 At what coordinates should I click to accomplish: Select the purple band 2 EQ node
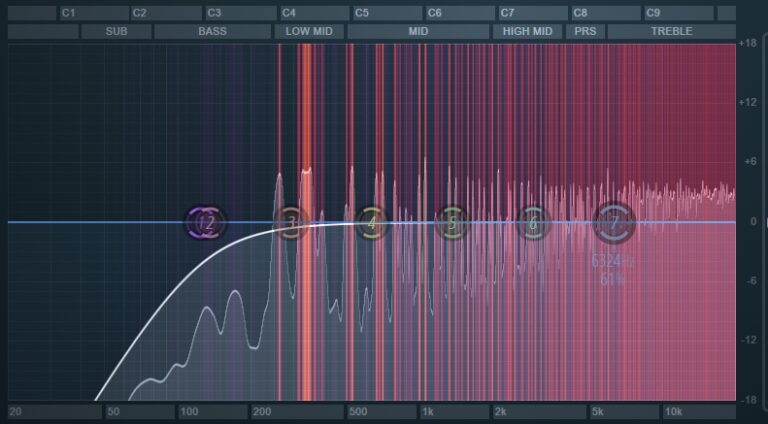click(207, 222)
